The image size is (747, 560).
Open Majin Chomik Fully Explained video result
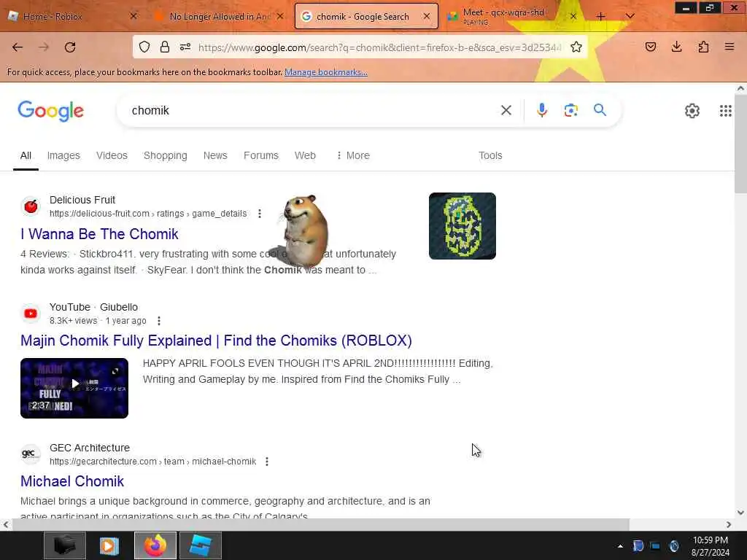(216, 341)
